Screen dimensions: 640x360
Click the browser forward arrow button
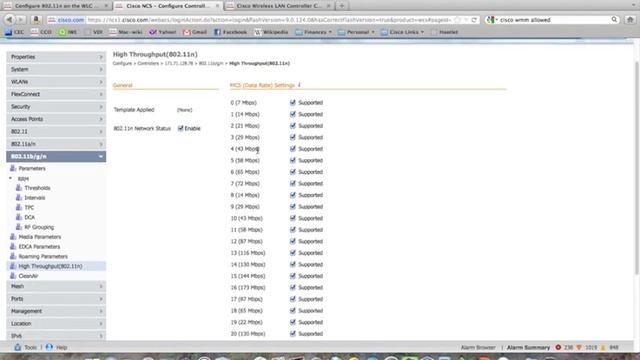pos(20,20)
